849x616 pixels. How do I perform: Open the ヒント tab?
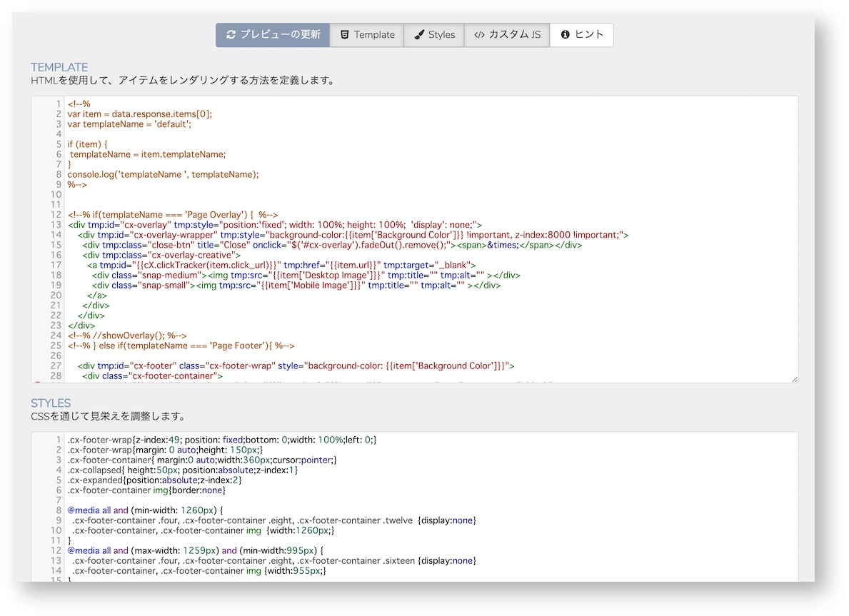point(581,35)
